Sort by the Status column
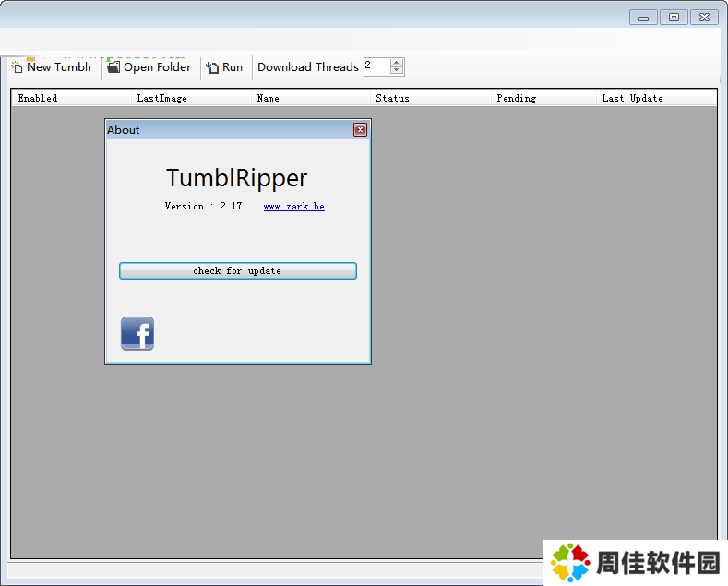 (430, 98)
